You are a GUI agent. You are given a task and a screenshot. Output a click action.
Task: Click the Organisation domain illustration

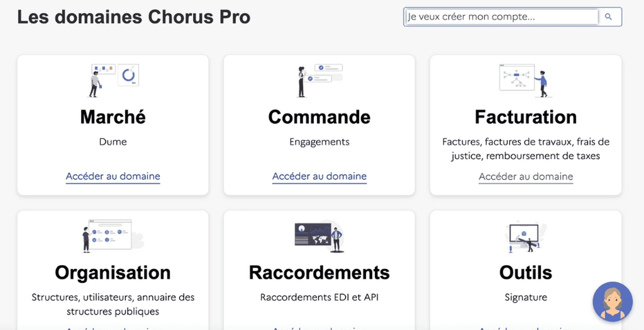pos(112,235)
